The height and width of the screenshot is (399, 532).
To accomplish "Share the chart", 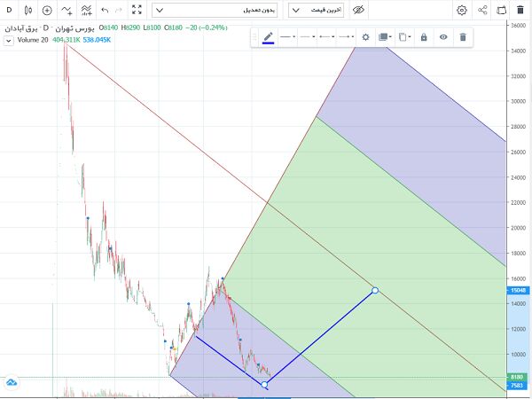I will [482, 11].
